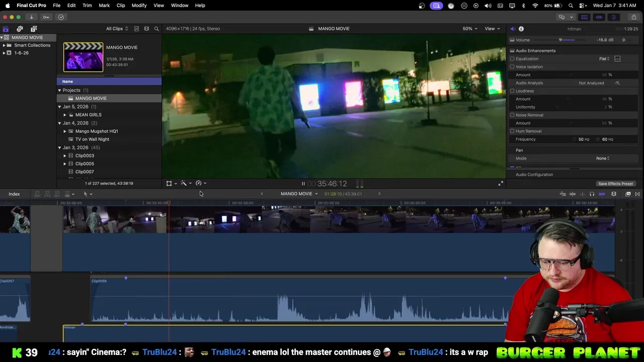Open the viewer View options dropdown

pos(492,29)
